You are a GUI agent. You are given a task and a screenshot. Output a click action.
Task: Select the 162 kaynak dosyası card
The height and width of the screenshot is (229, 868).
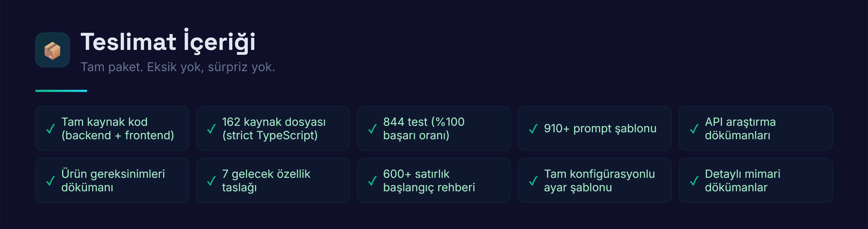pos(273,128)
